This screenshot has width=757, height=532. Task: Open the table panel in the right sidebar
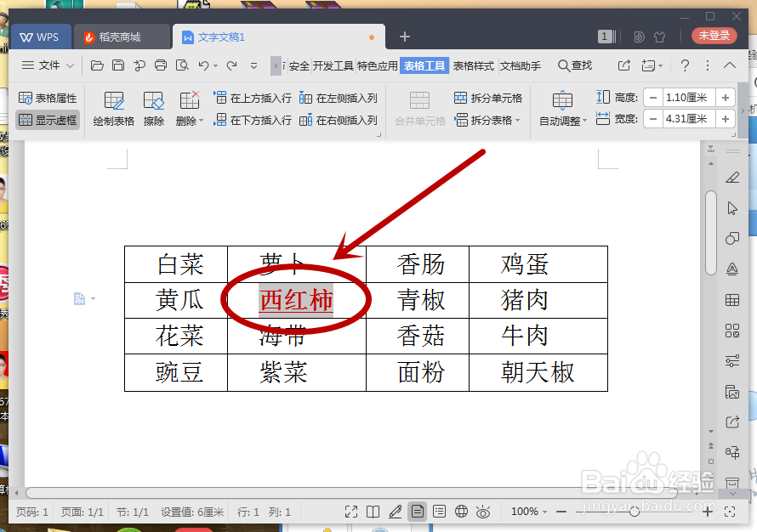click(x=732, y=301)
